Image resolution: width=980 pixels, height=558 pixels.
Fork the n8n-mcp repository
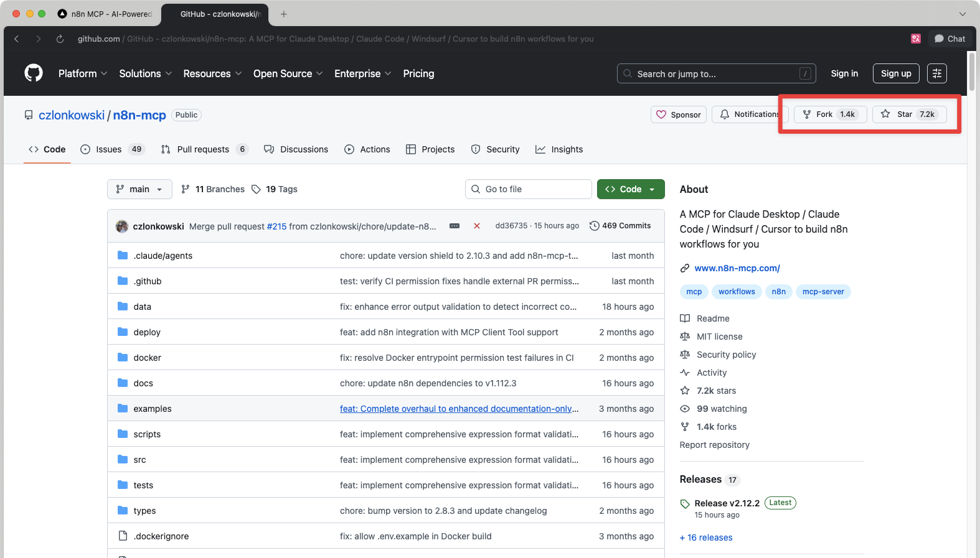830,114
